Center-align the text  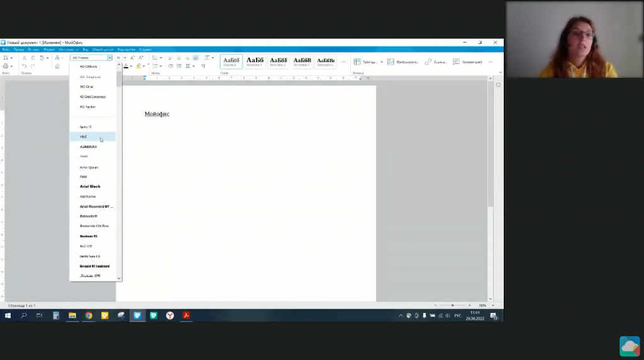point(179,58)
